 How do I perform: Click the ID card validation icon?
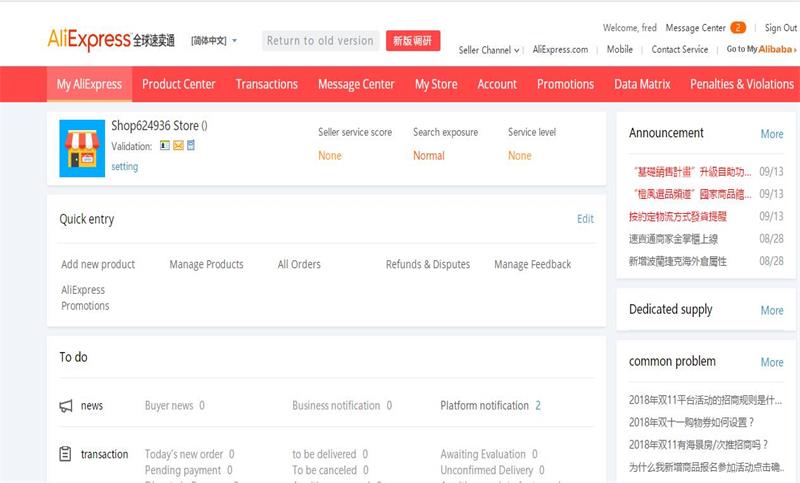pyautogui.click(x=165, y=145)
